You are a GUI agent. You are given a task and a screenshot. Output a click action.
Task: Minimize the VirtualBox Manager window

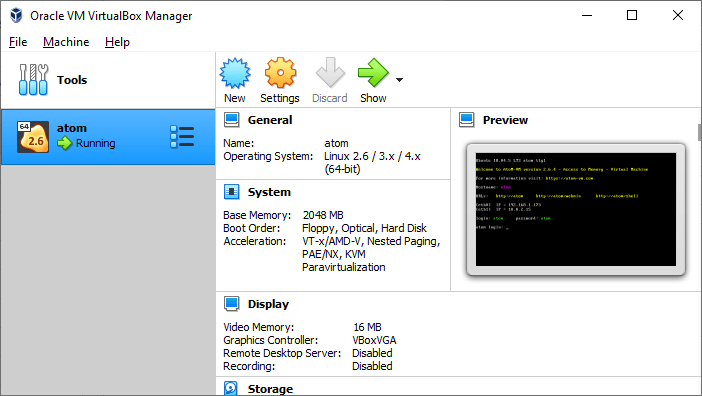point(587,15)
